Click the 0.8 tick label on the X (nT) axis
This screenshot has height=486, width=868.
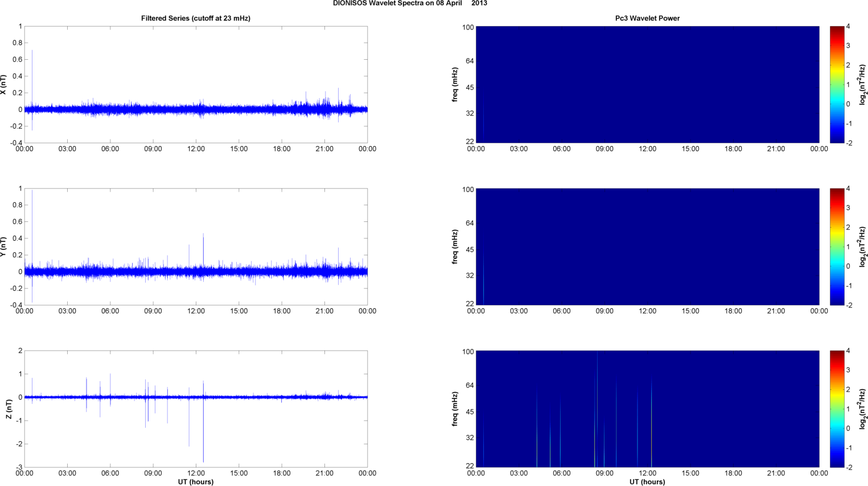pos(17,43)
